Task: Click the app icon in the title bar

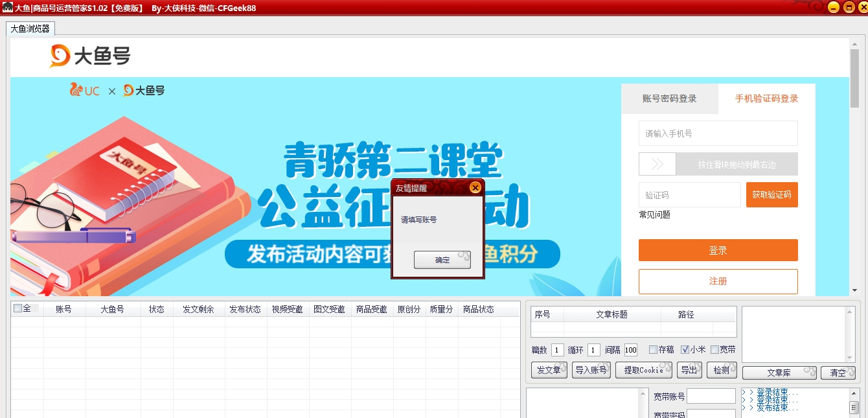Action: (8, 8)
